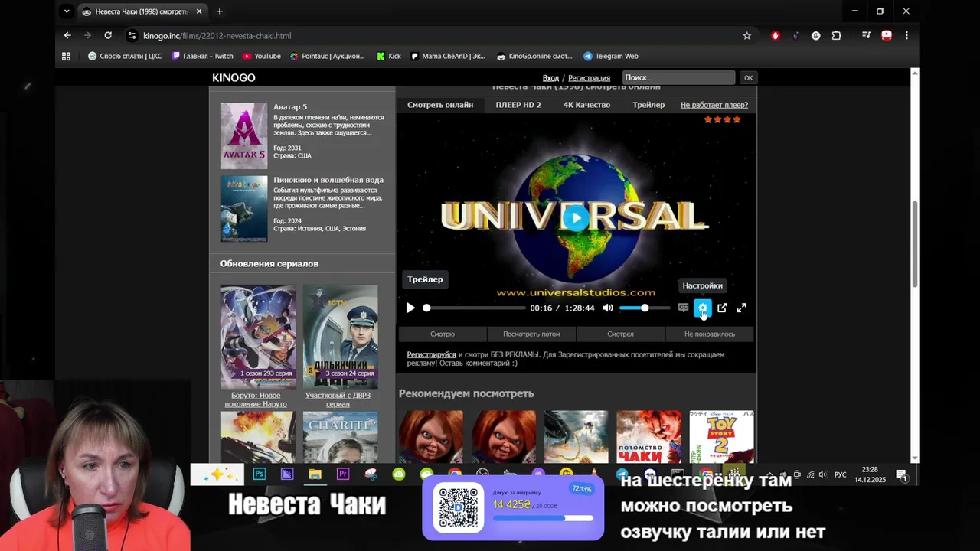Close the Невеста Чаки browser tab

tap(199, 11)
